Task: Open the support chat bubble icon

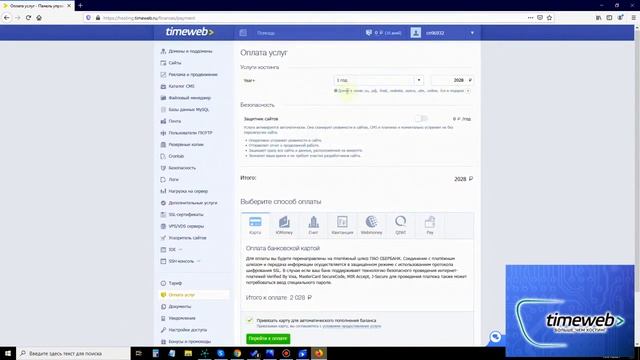Action: 496,337
